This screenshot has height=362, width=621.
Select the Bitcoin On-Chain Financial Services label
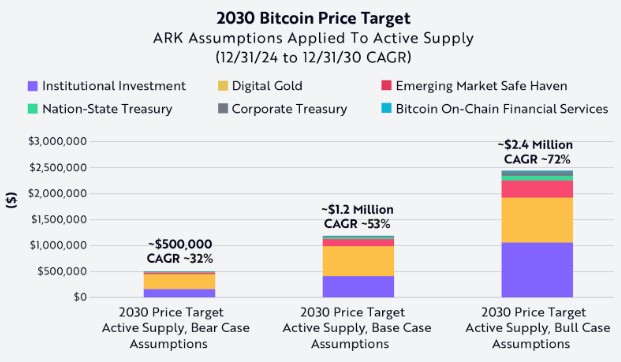[502, 109]
